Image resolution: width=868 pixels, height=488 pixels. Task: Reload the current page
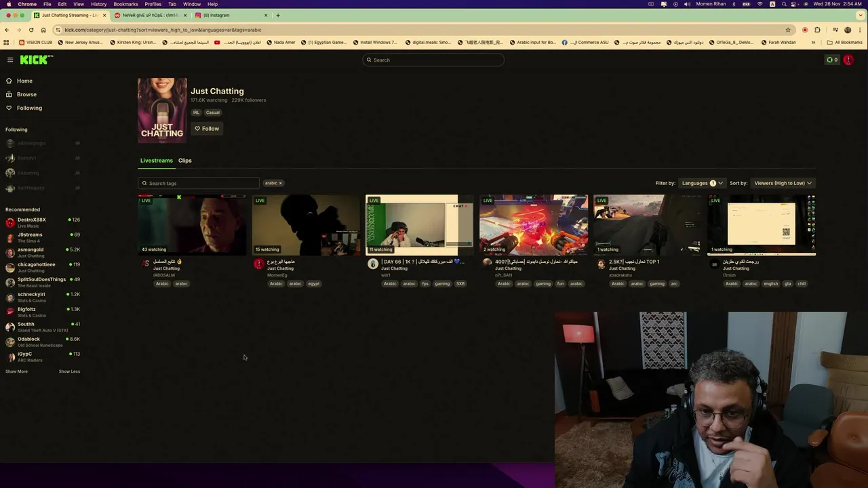pos(31,30)
